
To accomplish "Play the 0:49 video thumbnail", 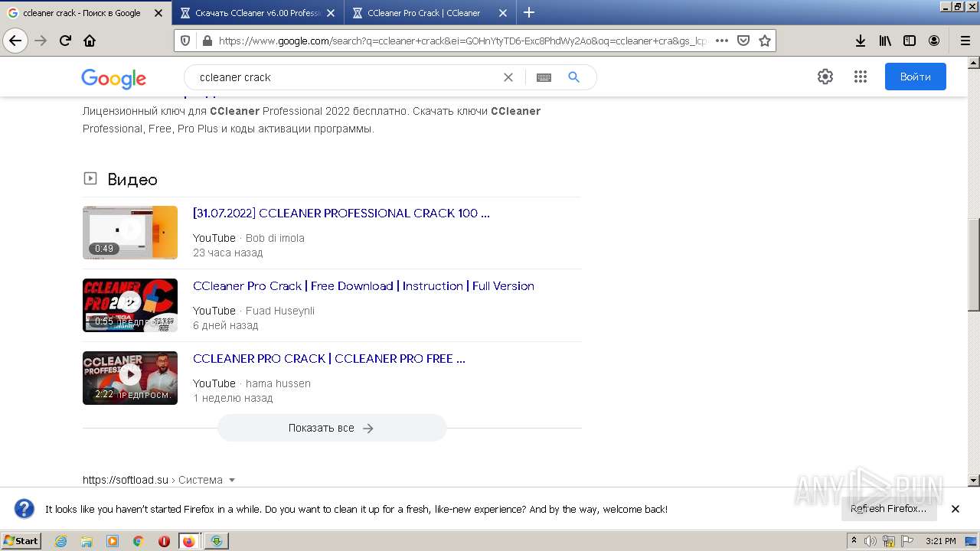I will (x=130, y=233).
